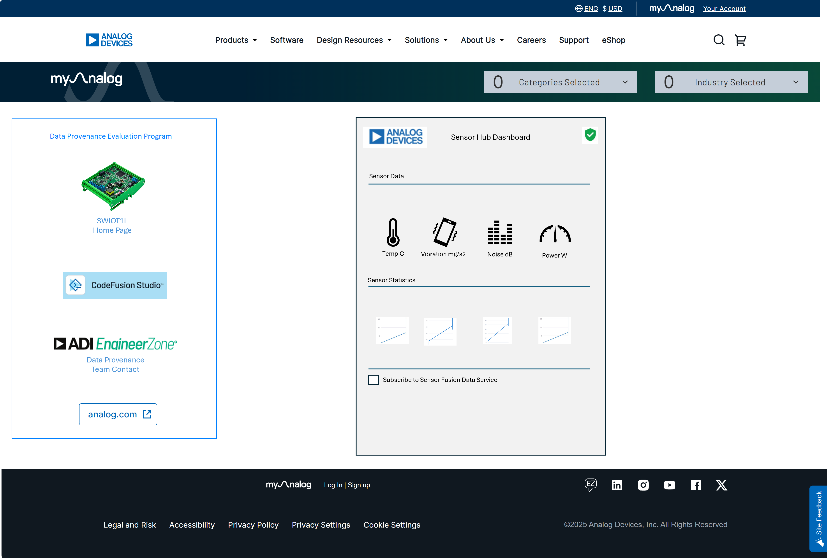Expand the Industry Selected dropdown
The image size is (827, 558).
731,82
